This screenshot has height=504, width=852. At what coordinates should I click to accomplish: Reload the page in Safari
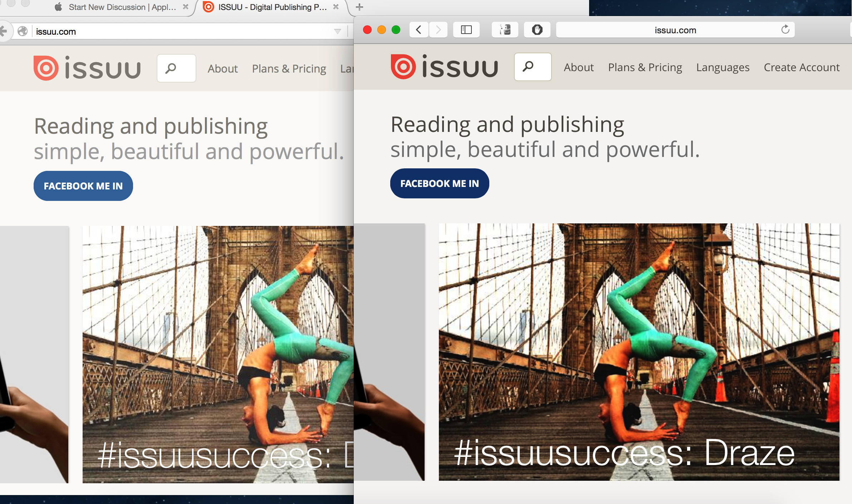[x=785, y=30]
